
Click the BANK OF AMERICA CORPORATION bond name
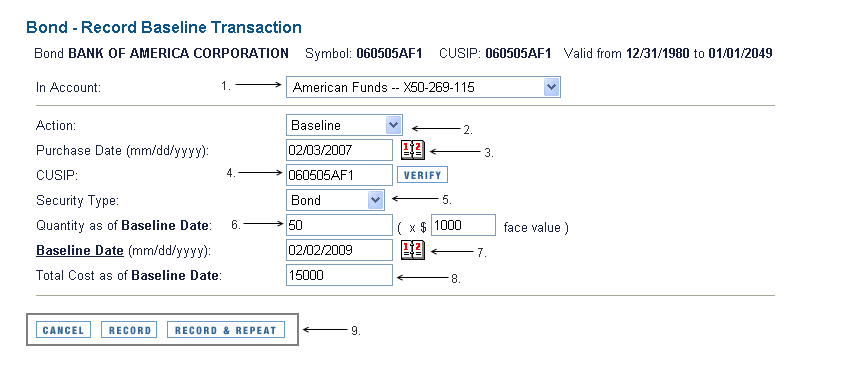click(178, 54)
